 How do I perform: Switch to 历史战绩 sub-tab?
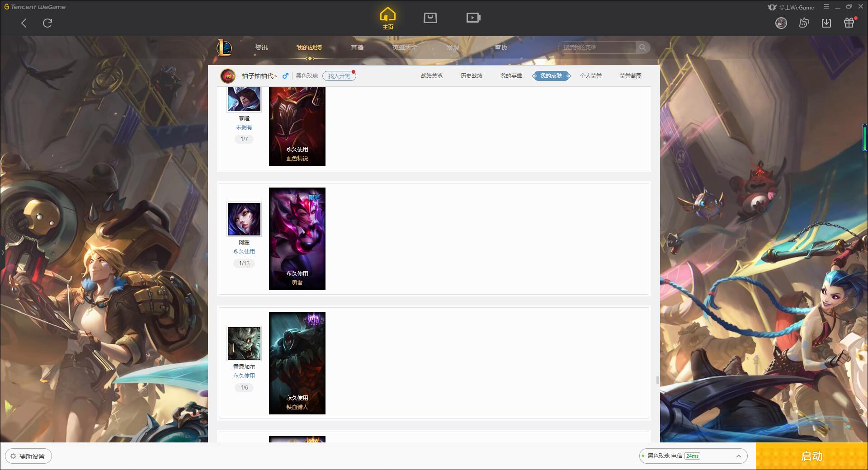click(472, 76)
